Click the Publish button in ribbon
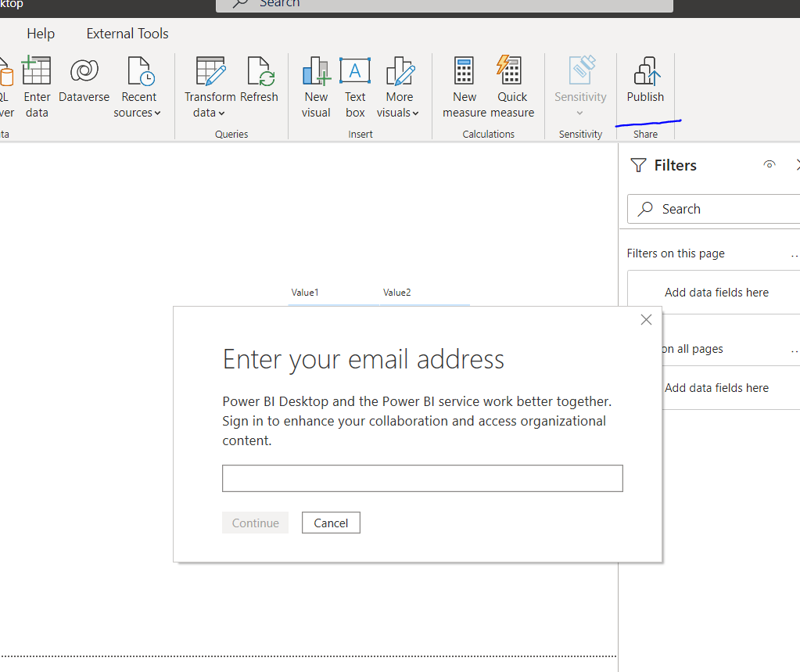Screen dimensions: 800x672 tap(645, 80)
